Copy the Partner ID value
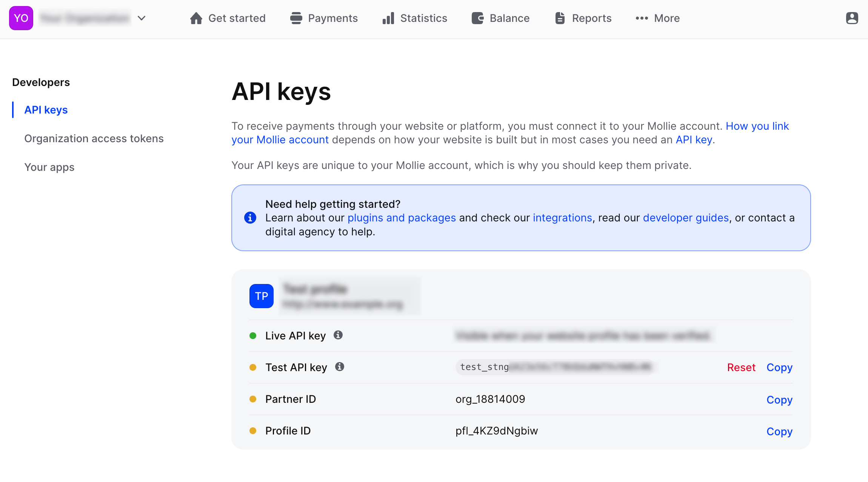 tap(779, 400)
